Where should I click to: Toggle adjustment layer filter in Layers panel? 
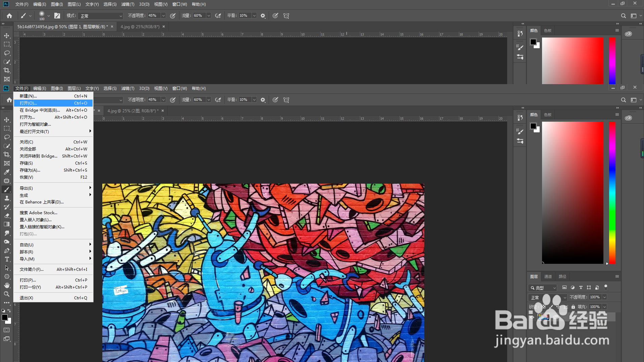(x=573, y=288)
